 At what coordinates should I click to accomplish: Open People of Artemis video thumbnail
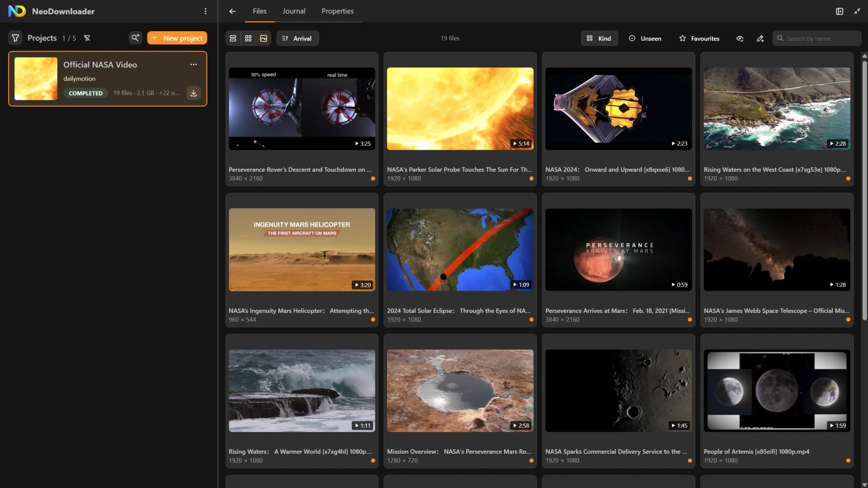pyautogui.click(x=777, y=391)
